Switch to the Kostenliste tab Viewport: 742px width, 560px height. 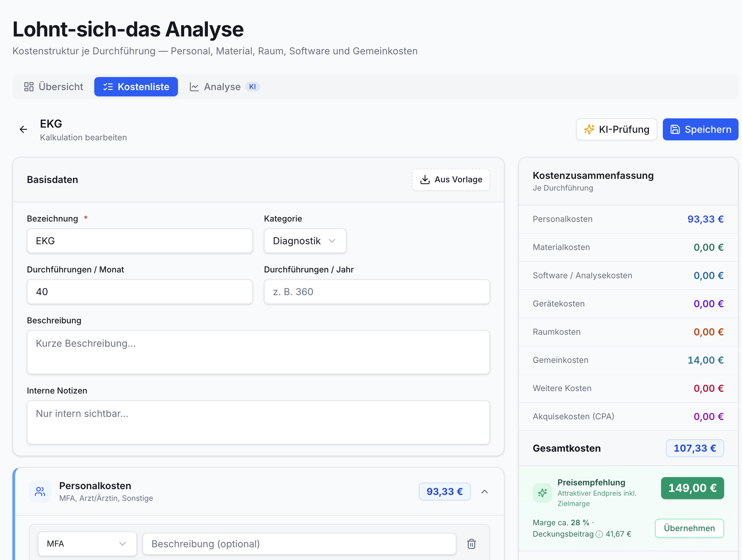coord(136,87)
